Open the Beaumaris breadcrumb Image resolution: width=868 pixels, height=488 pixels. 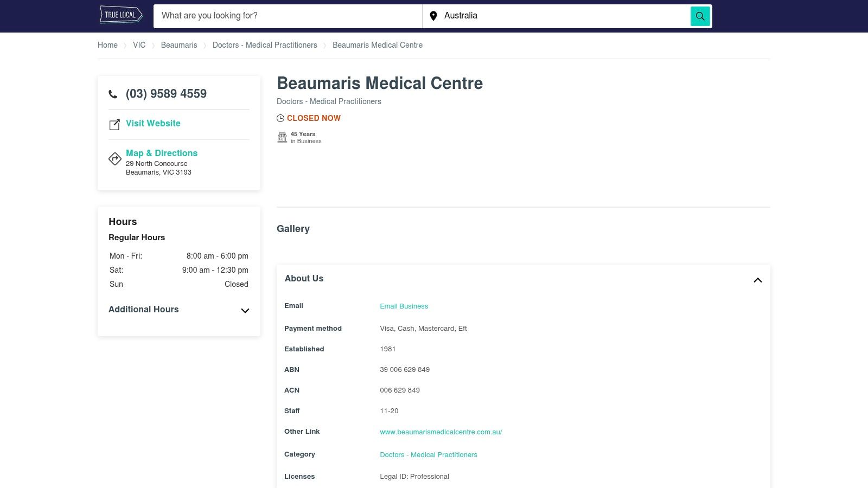point(179,45)
